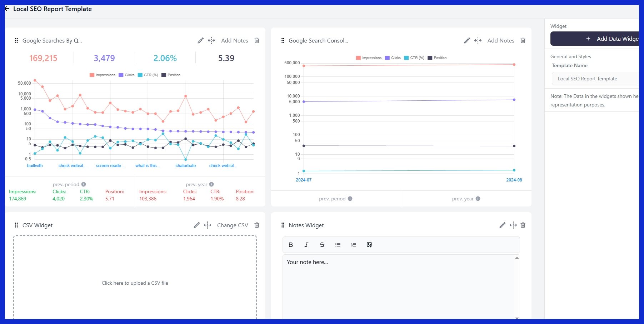Click Change CSV on the CSV Widget
The width and height of the screenshot is (644, 324).
click(x=233, y=225)
